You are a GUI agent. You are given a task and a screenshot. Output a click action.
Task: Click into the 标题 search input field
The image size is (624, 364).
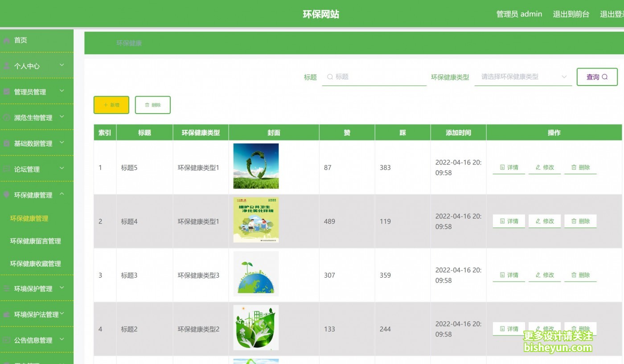click(379, 77)
